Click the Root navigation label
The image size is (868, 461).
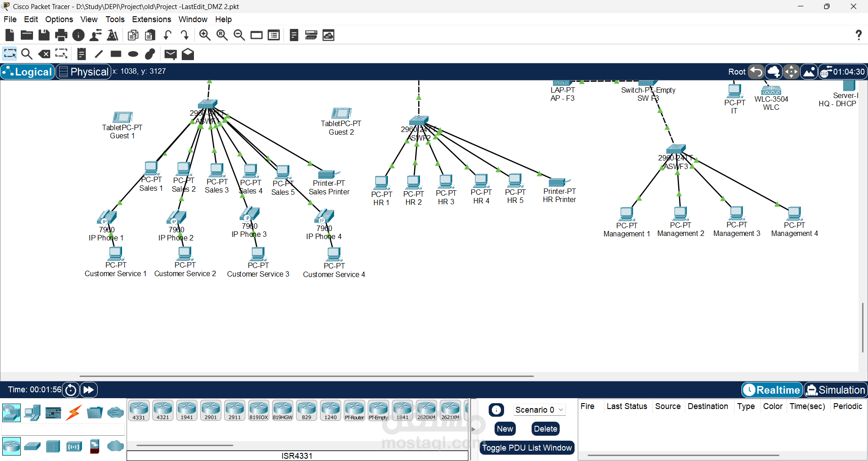737,72
